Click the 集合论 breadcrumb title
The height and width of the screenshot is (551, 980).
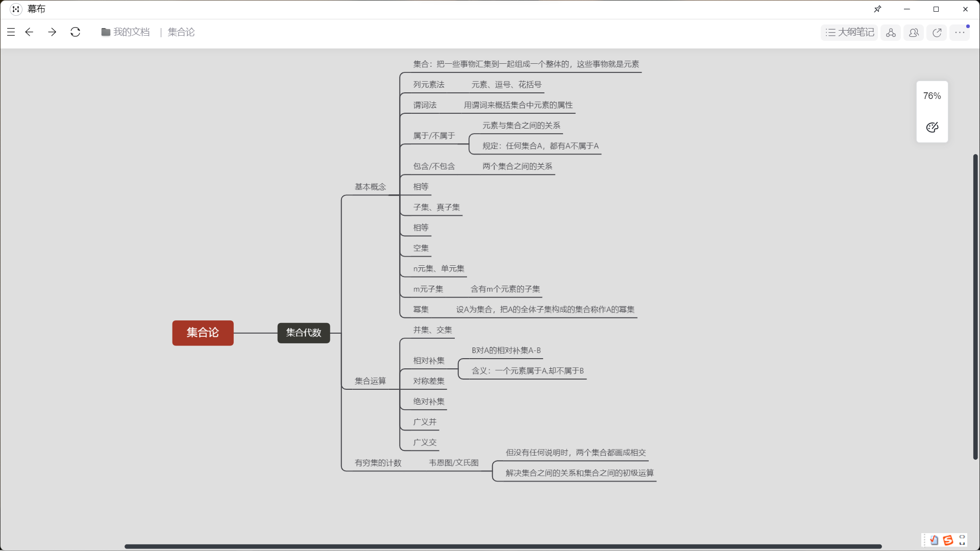181,32
